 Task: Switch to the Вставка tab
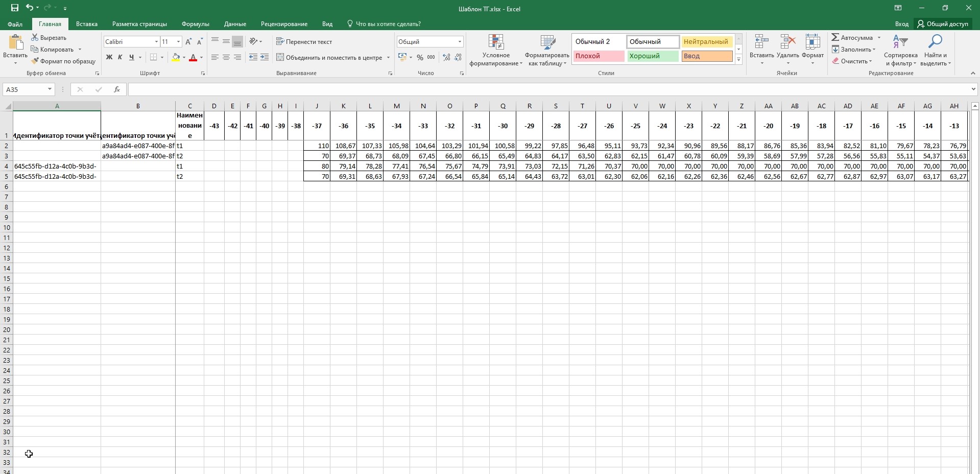coord(87,24)
